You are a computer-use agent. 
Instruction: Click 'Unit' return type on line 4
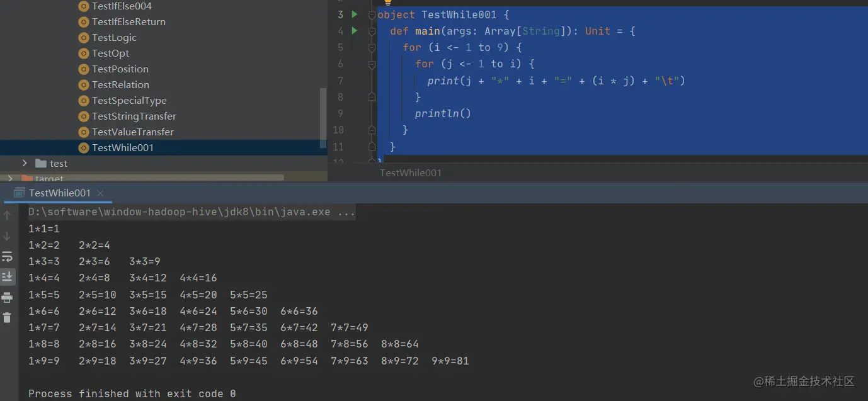[598, 31]
